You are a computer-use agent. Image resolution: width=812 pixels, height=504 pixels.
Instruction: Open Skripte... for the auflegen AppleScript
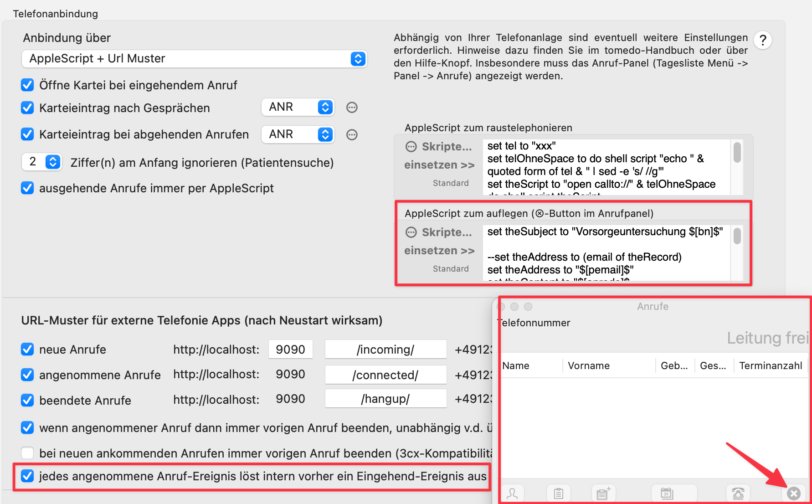pyautogui.click(x=439, y=232)
